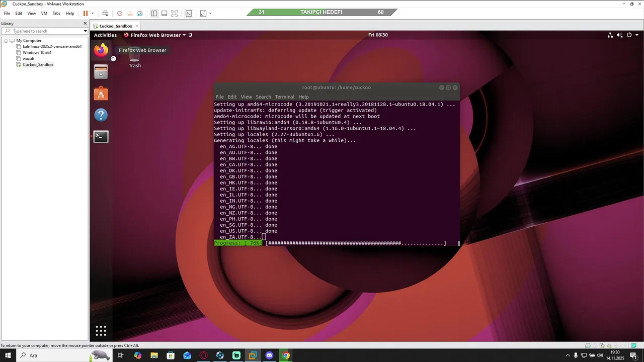The image size is (644, 362).
Task: Open the Ubuntu system menu arrow
Action: coord(636,35)
